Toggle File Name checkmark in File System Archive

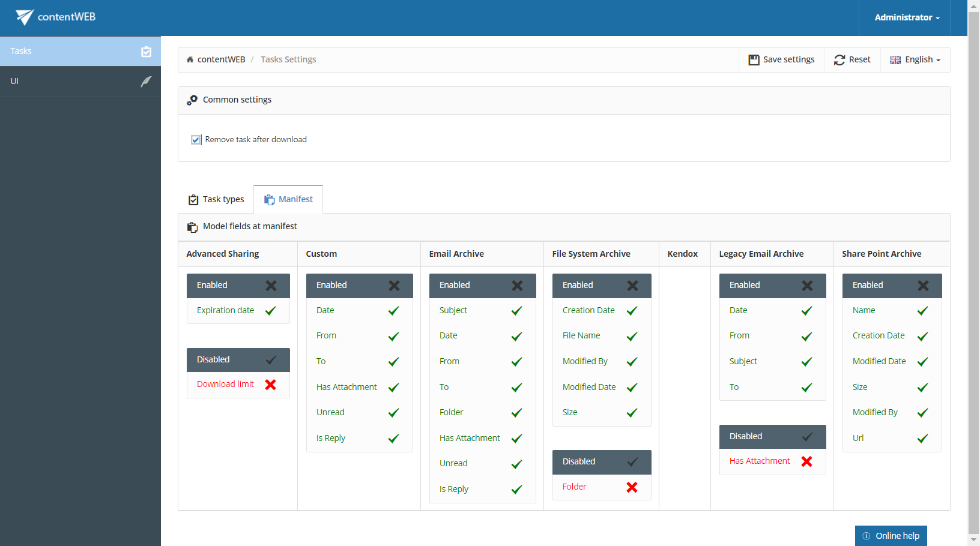click(632, 337)
